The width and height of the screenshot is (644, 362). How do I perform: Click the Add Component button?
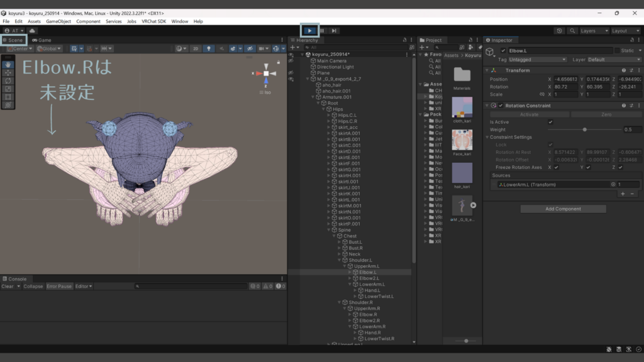(563, 209)
